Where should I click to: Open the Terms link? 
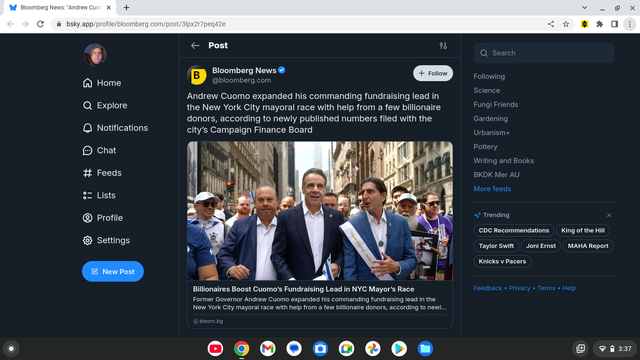tap(546, 288)
